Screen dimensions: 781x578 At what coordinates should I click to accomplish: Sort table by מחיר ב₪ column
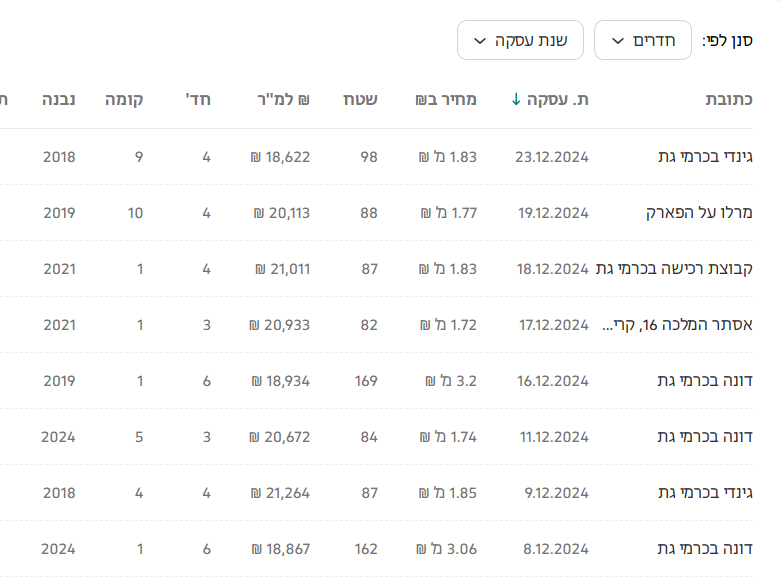point(446,100)
